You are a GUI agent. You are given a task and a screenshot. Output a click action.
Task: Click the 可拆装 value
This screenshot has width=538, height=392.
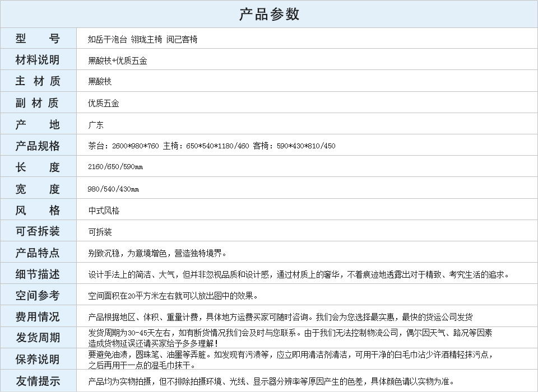(100, 232)
